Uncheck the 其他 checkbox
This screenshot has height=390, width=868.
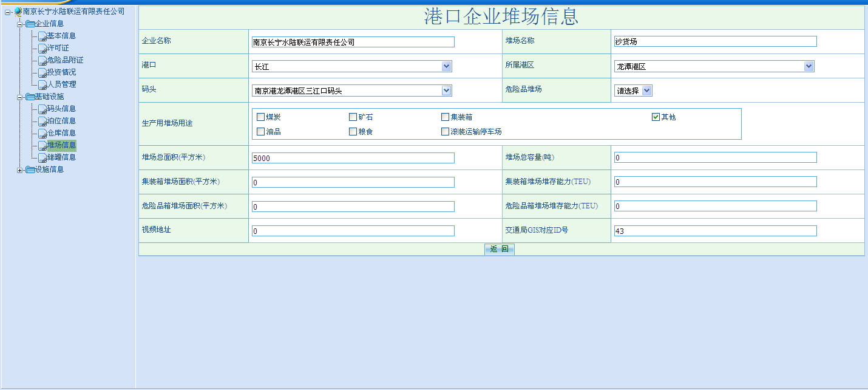click(656, 117)
